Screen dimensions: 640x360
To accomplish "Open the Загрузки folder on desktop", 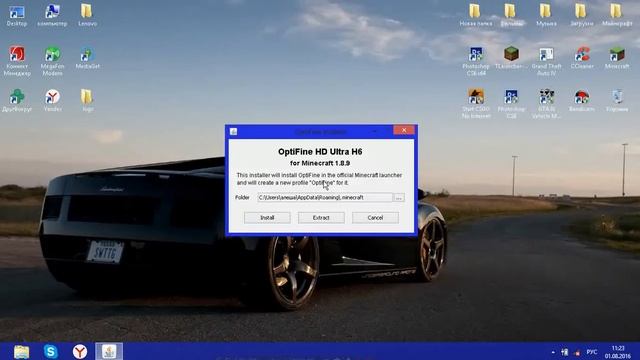I will [x=582, y=16].
